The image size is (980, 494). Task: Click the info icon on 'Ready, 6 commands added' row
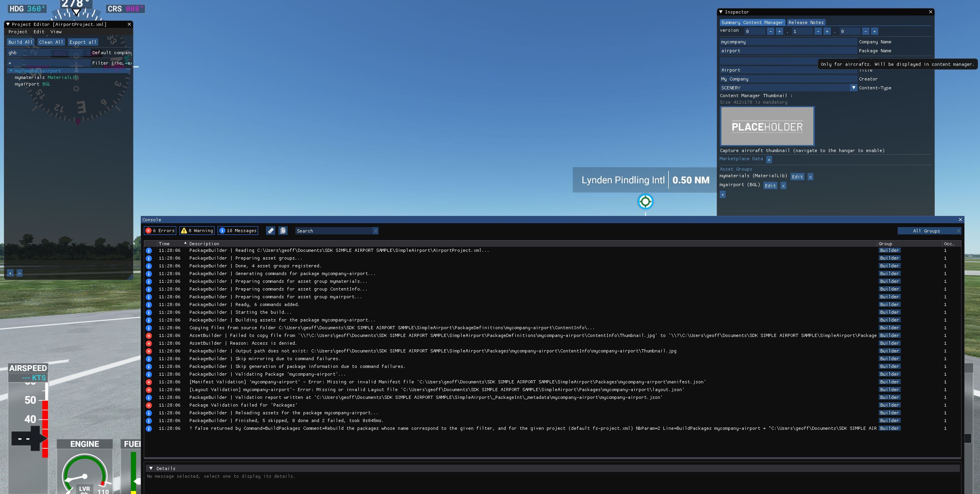click(149, 304)
